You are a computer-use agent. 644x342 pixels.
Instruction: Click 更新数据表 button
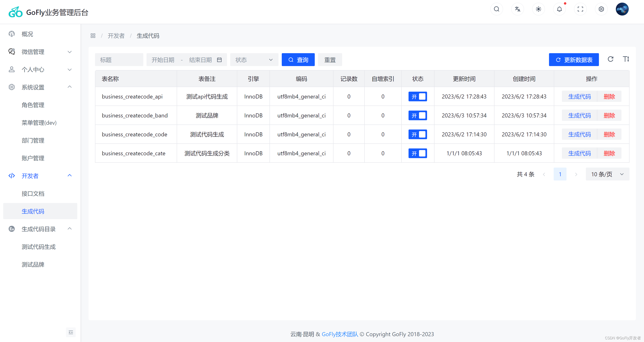[574, 60]
